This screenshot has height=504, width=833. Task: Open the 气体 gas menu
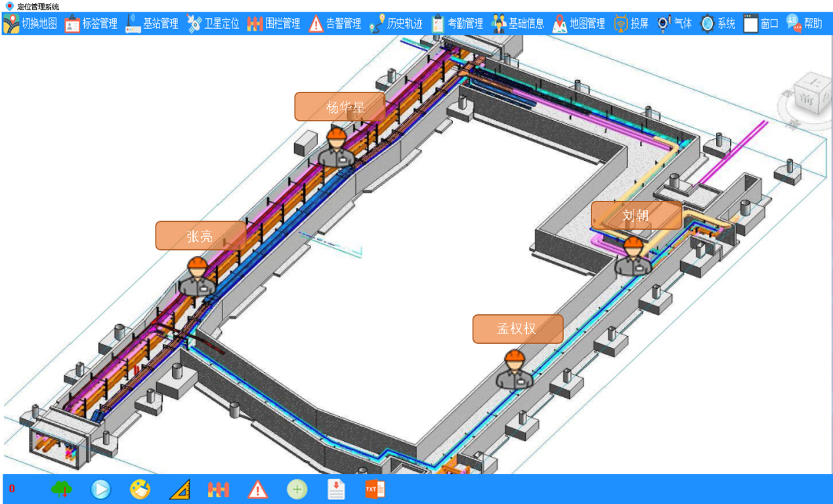tap(675, 24)
